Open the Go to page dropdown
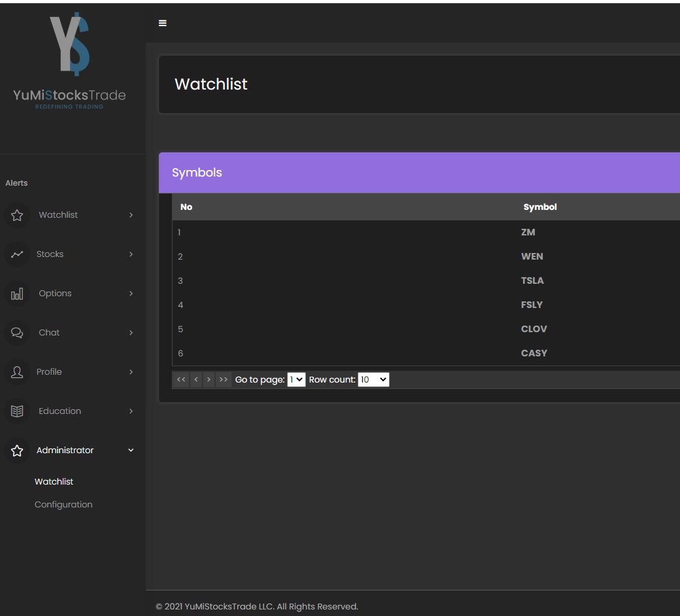680x616 pixels. (296, 379)
